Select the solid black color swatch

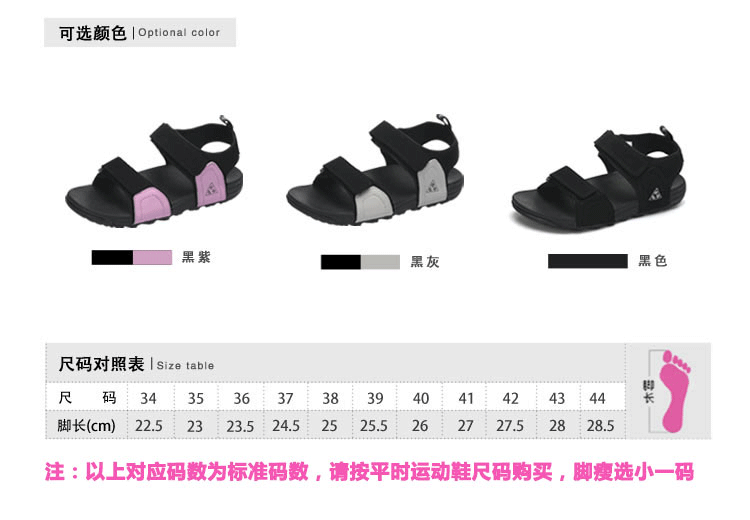[x=588, y=261]
